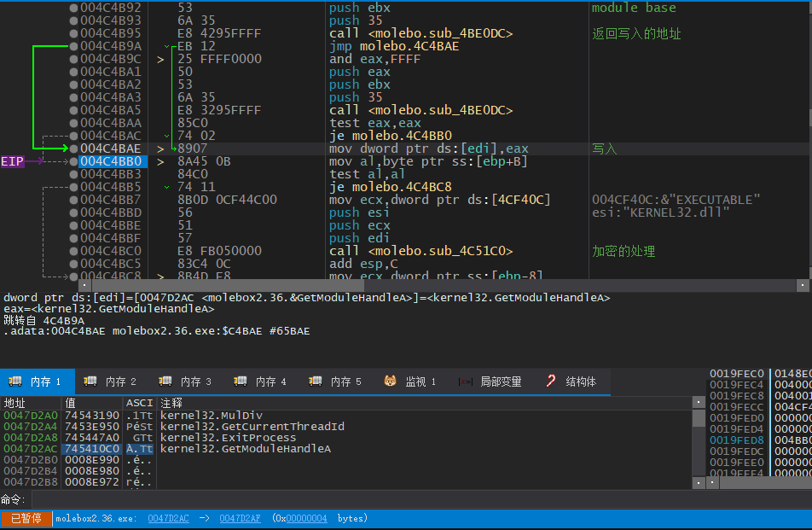Click the memory icon on 内存 4 tab
This screenshot has width=812, height=530.
point(241,381)
